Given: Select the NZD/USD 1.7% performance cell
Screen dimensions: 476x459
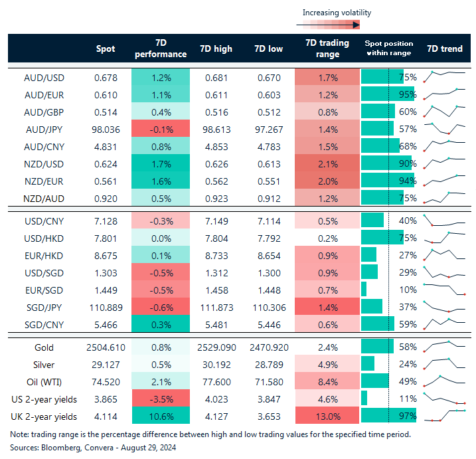Looking at the screenshot, I should [x=161, y=163].
